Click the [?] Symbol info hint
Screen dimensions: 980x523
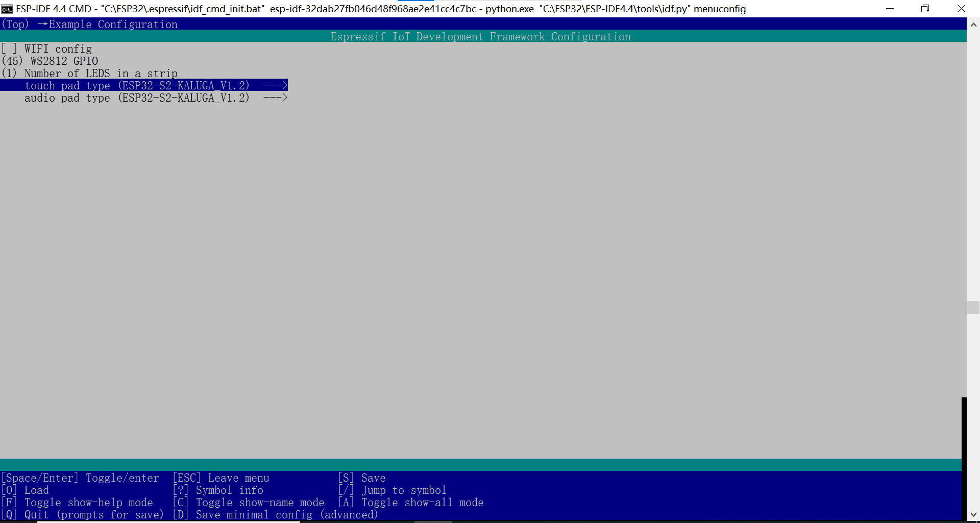pos(218,490)
